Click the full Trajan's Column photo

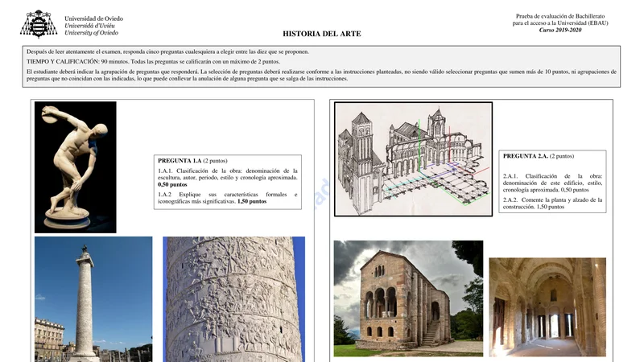pos(93,298)
